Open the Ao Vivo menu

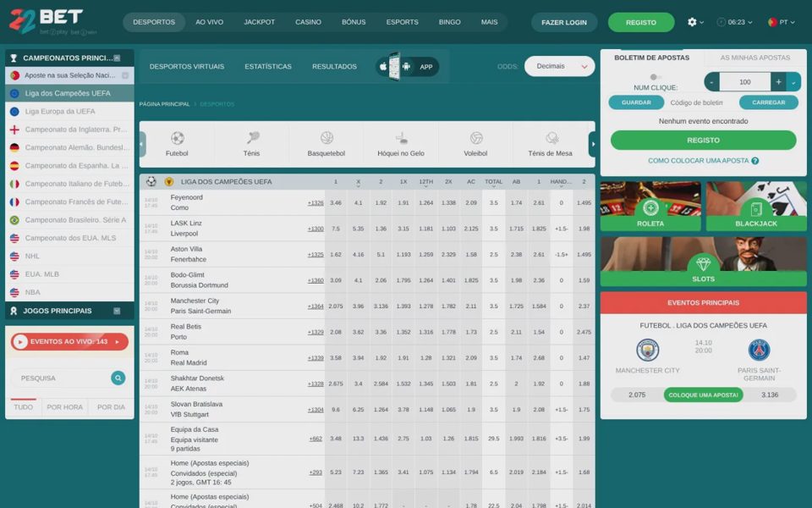[x=209, y=22]
